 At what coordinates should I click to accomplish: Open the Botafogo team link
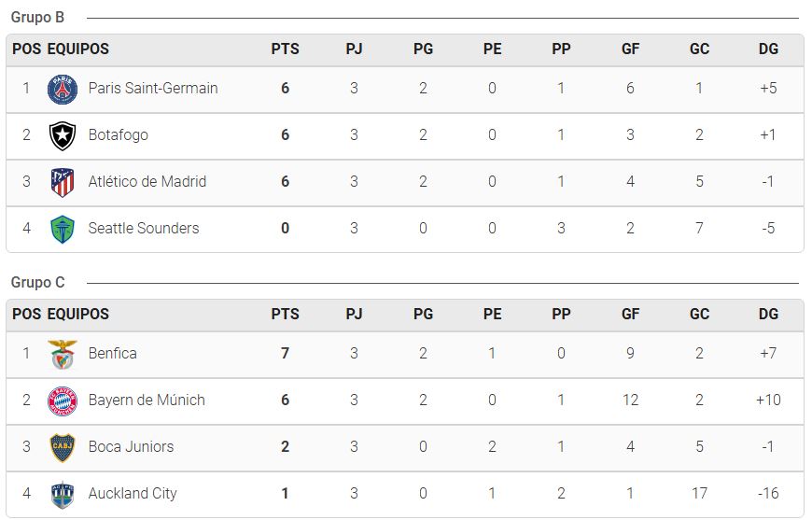pos(119,134)
